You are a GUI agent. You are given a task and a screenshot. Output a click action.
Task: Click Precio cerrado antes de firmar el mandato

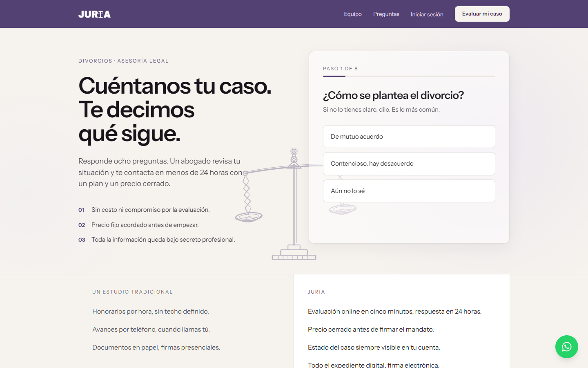(x=371, y=330)
